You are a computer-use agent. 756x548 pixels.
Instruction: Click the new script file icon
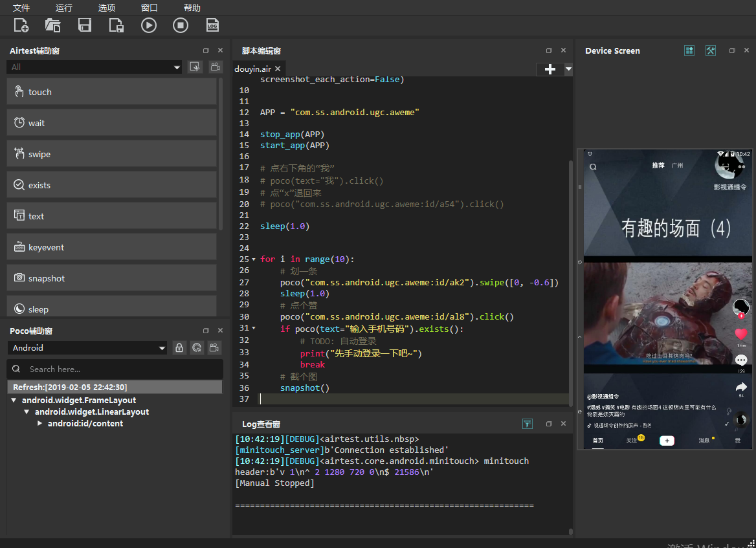coord(21,25)
